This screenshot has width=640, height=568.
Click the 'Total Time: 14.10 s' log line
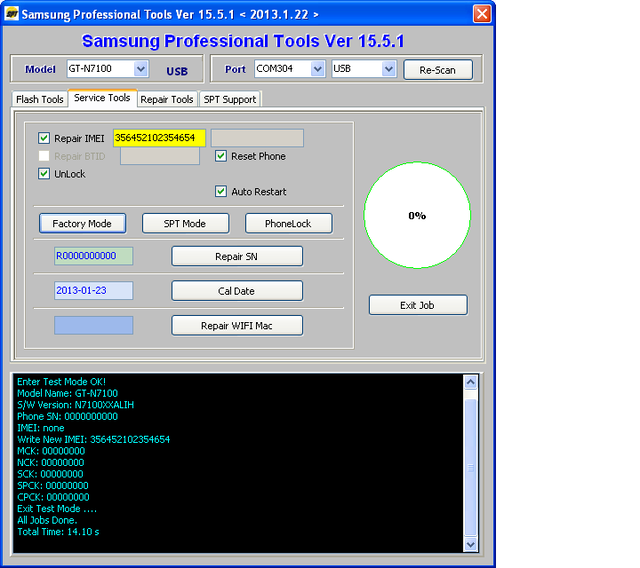58,532
